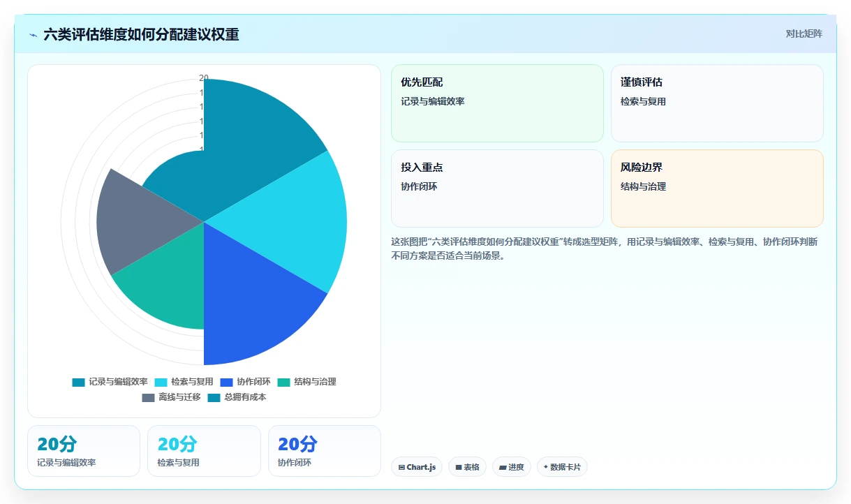
Task: Click the 20分 记录与编辑效率 stat card
Action: (x=84, y=451)
